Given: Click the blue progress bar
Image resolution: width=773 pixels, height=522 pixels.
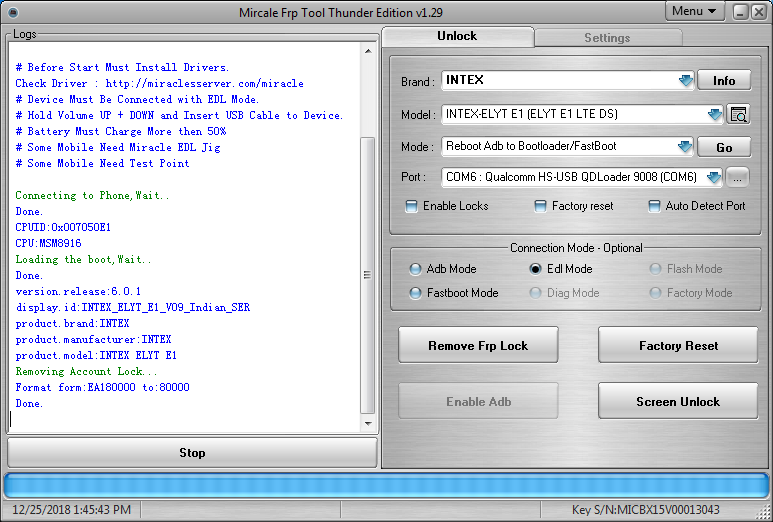Looking at the screenshot, I should pos(386,486).
